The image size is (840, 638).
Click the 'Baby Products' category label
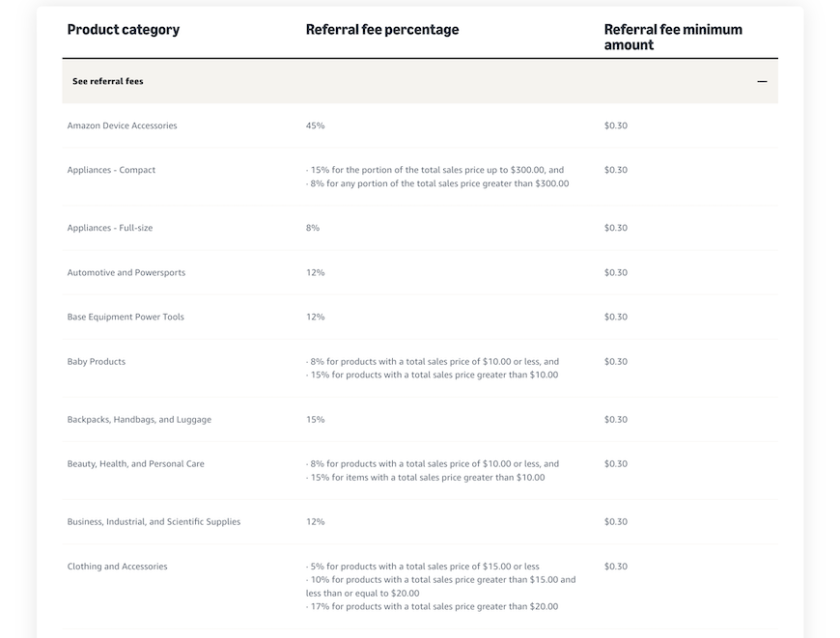click(x=97, y=362)
